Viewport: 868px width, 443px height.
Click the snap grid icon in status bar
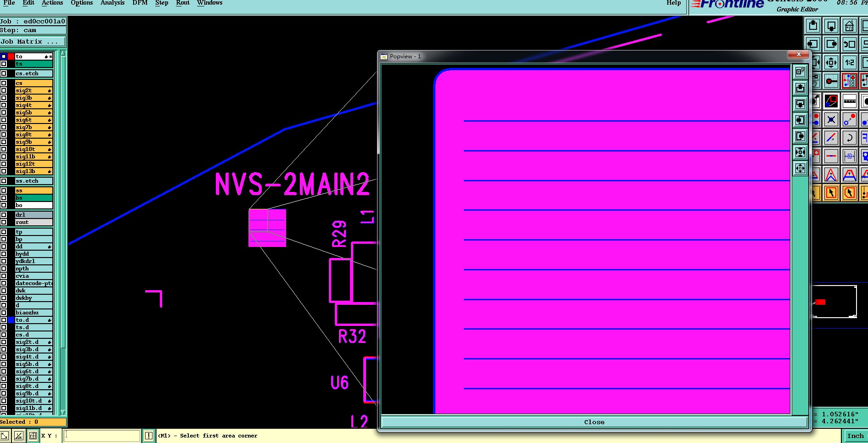pyautogui.click(x=33, y=436)
